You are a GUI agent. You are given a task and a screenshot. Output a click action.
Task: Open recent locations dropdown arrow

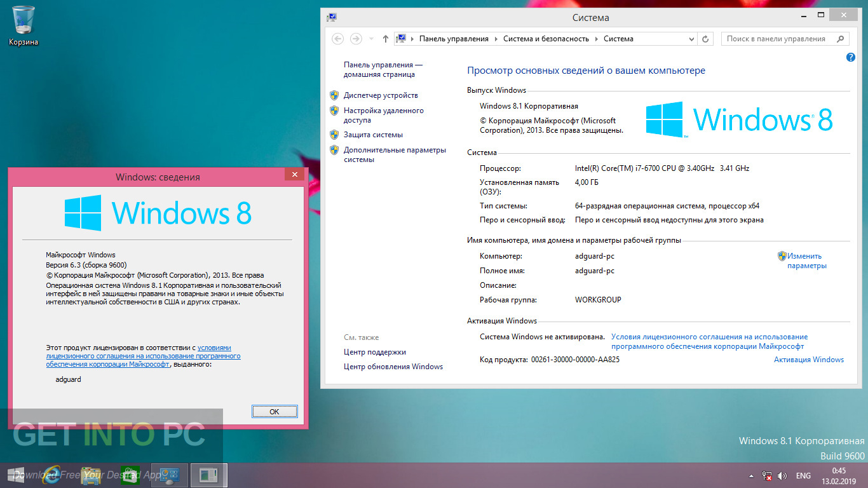coord(372,39)
